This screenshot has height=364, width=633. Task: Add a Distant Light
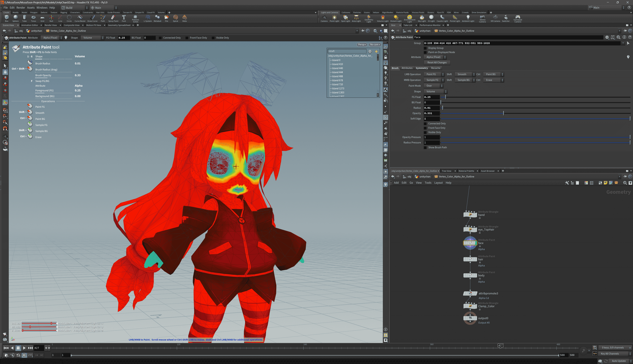pos(396,18)
